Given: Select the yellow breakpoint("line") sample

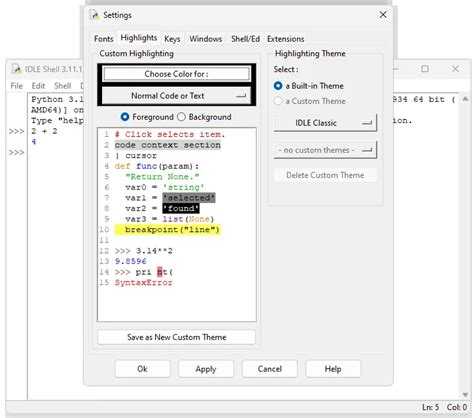Looking at the screenshot, I should pos(167,230).
